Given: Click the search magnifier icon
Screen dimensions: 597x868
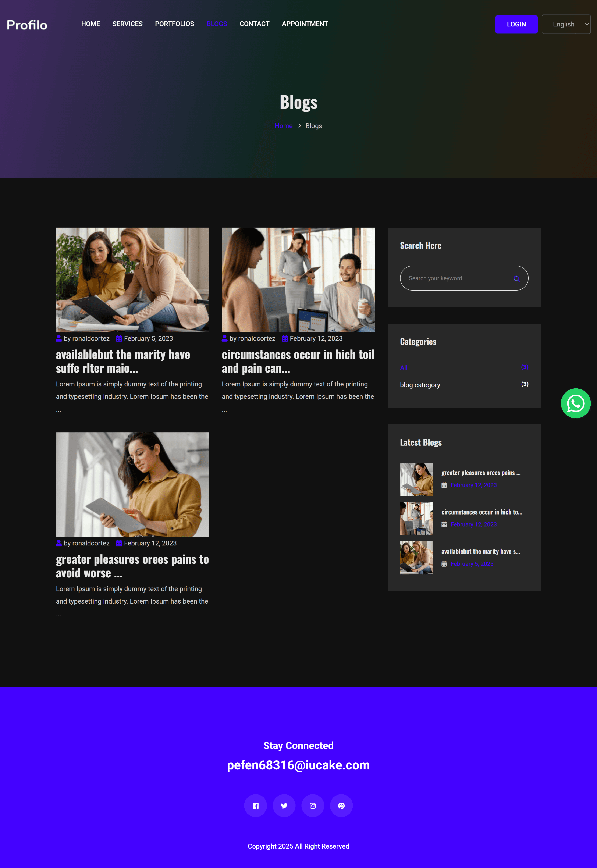Looking at the screenshot, I should pyautogui.click(x=517, y=279).
